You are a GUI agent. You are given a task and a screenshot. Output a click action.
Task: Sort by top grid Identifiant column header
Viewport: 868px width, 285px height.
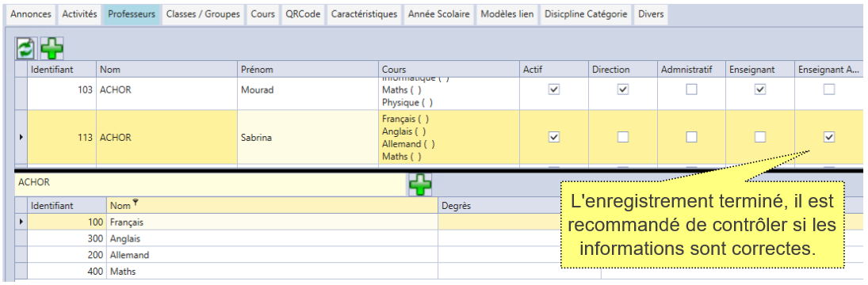(62, 70)
